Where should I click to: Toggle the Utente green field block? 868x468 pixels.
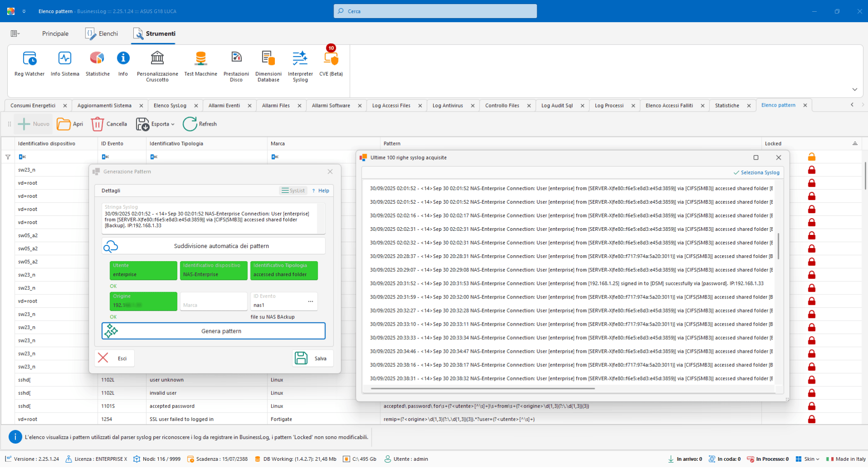click(x=143, y=270)
